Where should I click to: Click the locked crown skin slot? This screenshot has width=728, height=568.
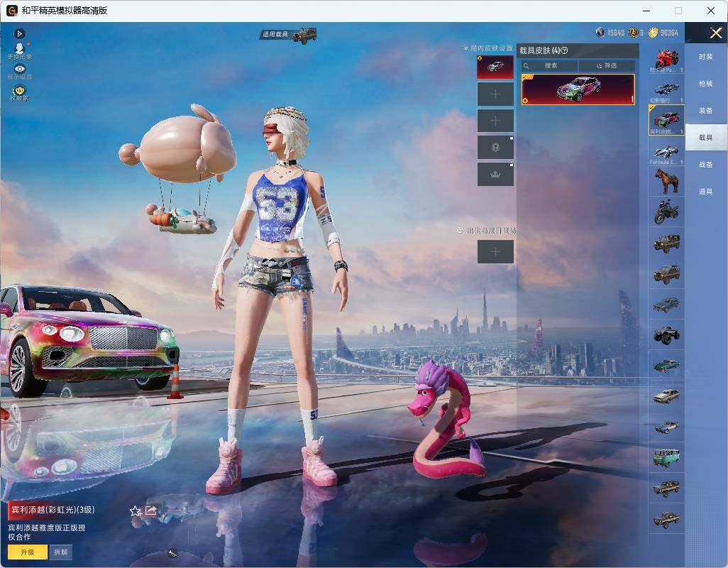click(495, 174)
